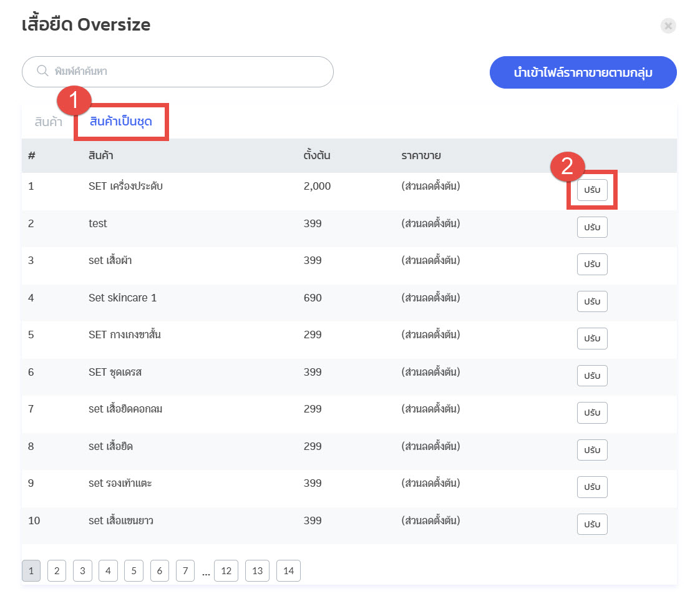Go to page 2 of the list
This screenshot has width=700, height=601.
pyautogui.click(x=56, y=570)
